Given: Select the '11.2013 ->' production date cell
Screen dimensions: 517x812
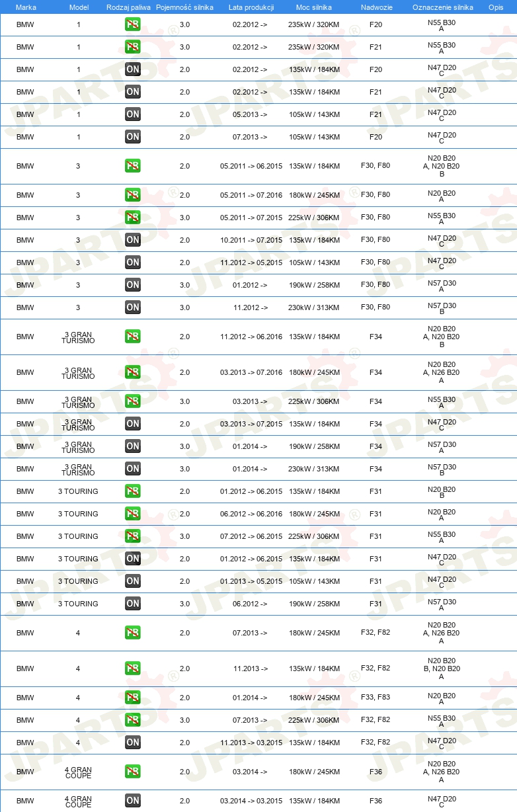Looking at the screenshot, I should pyautogui.click(x=251, y=669).
